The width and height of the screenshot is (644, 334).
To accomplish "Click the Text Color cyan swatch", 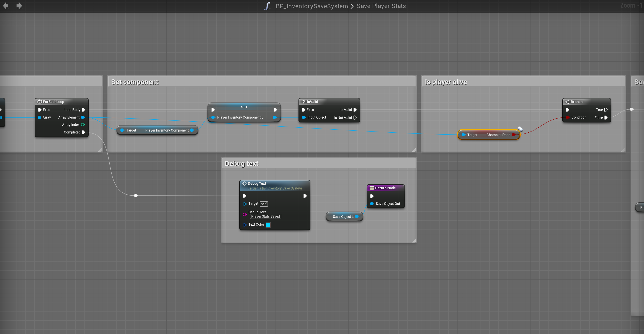I will [x=268, y=225].
